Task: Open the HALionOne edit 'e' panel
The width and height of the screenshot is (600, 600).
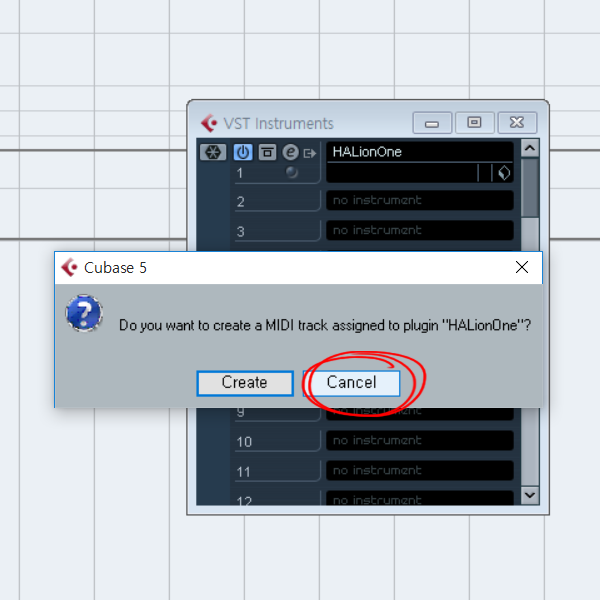Action: [290, 152]
